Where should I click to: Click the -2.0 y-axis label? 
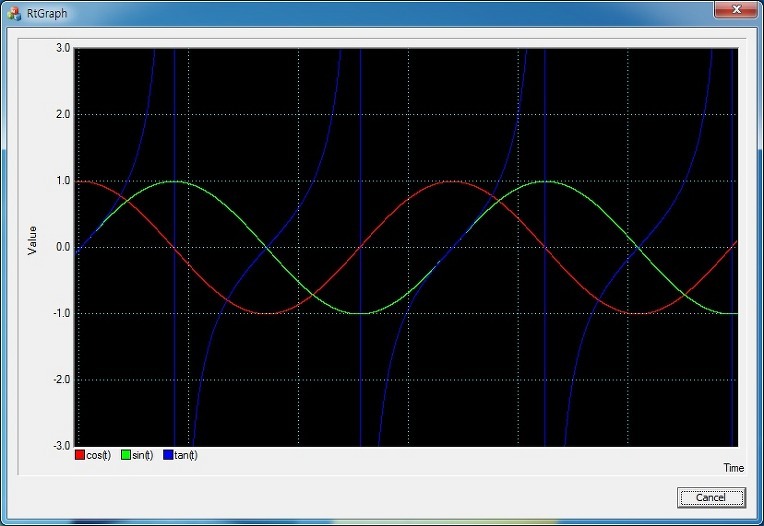pos(62,379)
